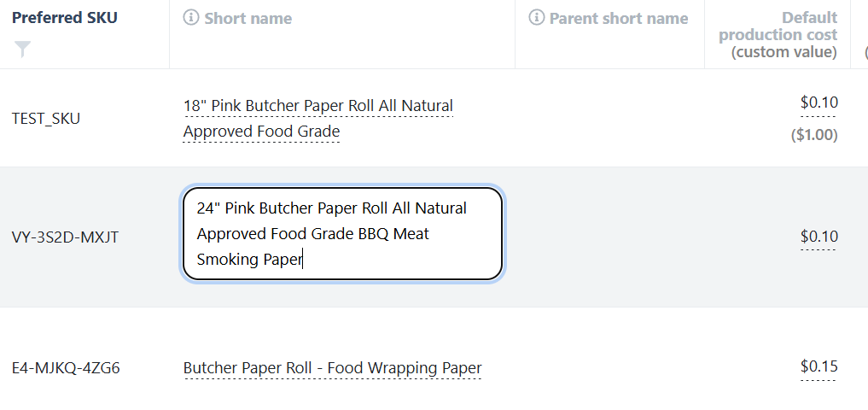
Task: Focus the 24" Pink Butcher Paper text box
Action: (x=342, y=233)
